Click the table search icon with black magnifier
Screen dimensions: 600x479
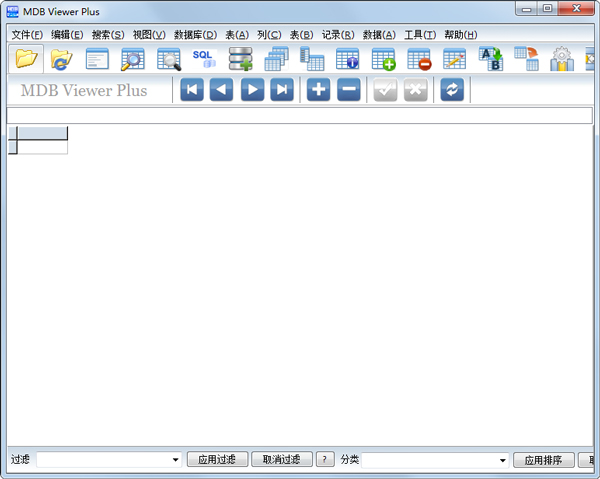(x=169, y=59)
